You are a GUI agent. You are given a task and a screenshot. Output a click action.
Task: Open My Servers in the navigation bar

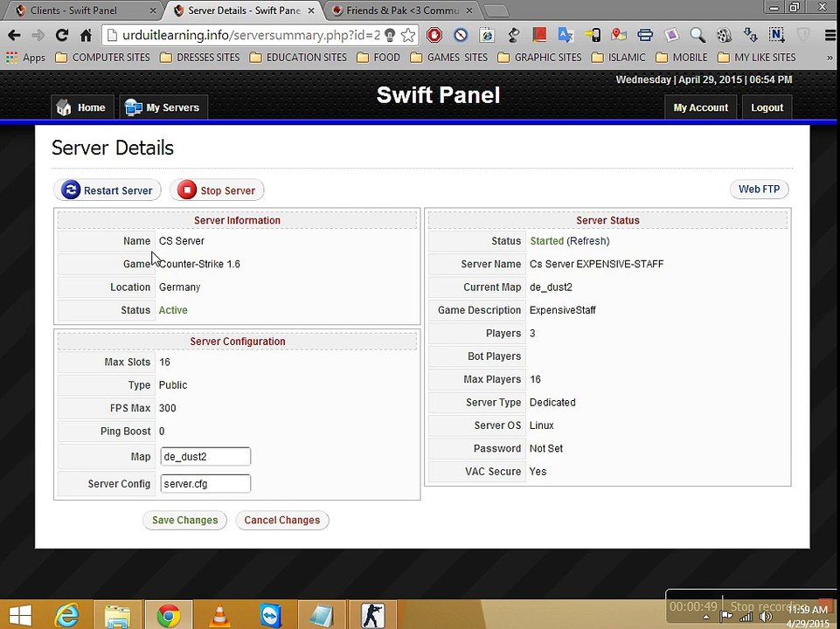[x=163, y=107]
